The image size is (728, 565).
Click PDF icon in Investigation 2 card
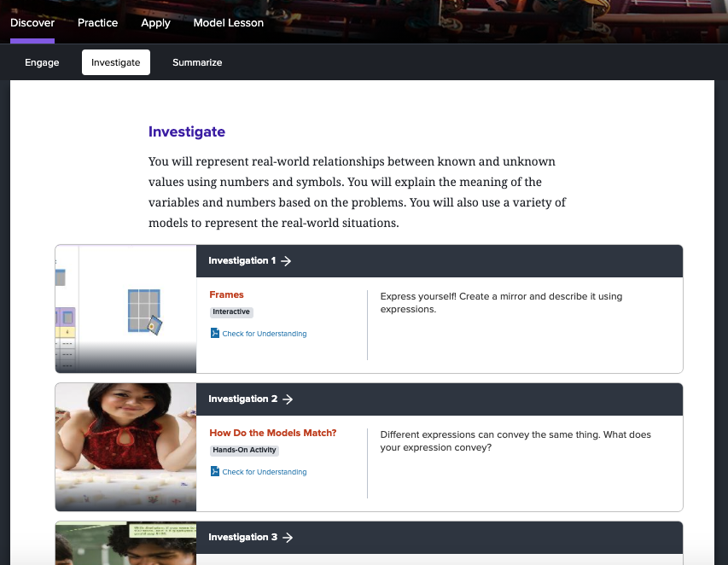215,471
